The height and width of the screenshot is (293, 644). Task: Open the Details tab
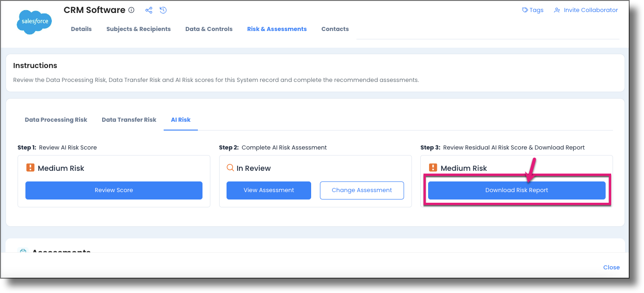(x=81, y=29)
